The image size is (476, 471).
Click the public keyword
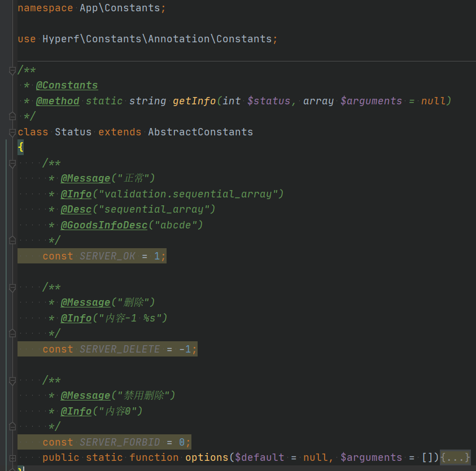tap(61, 457)
